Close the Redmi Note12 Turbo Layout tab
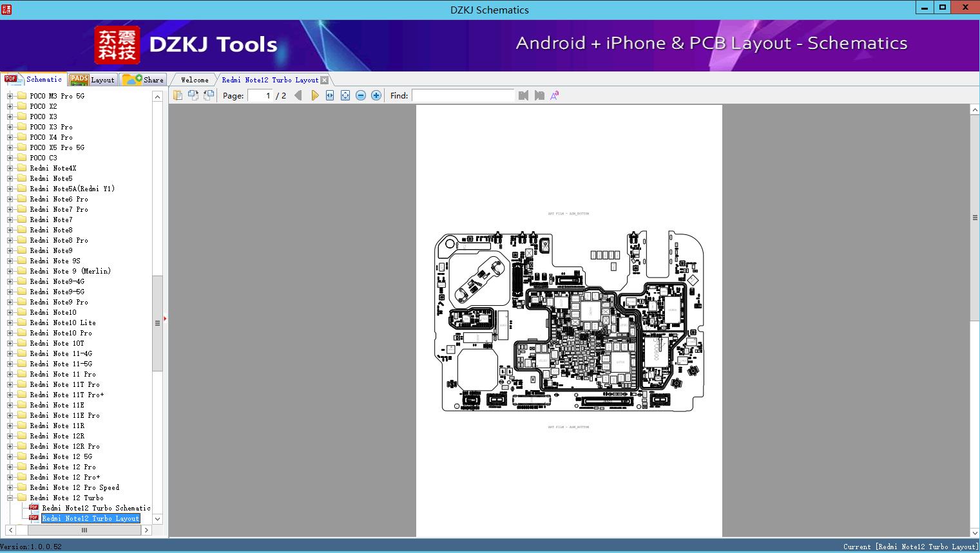Viewport: 980px width, 553px height. (x=325, y=80)
